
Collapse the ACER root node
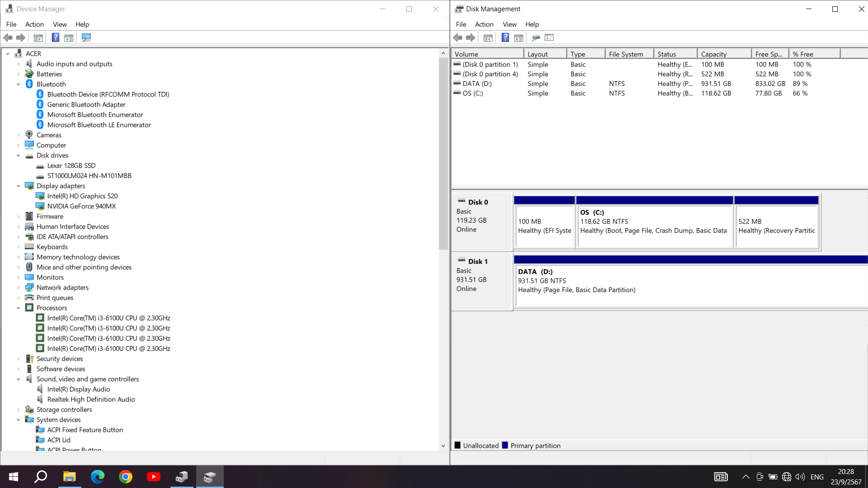click(x=8, y=54)
